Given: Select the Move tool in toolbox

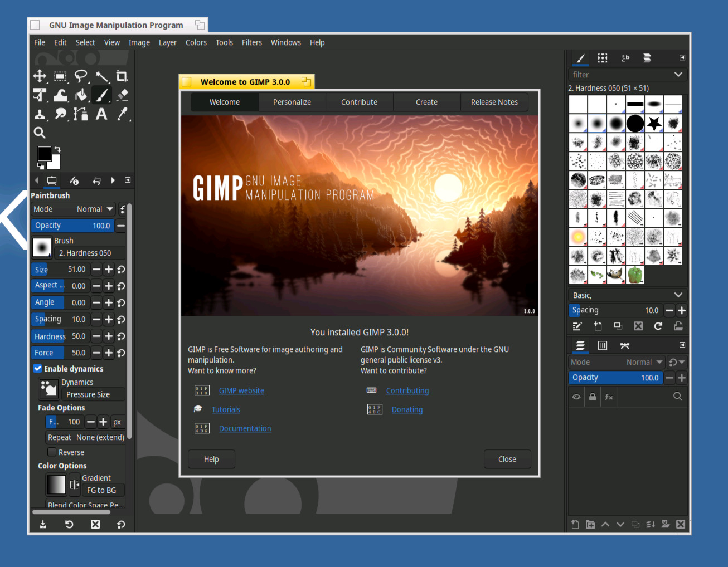Looking at the screenshot, I should pos(40,76).
